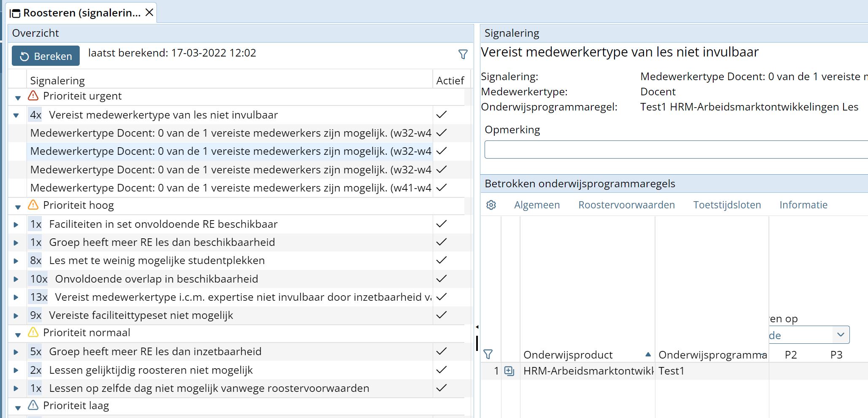This screenshot has height=418, width=868.
Task: Select the highlighted second Medewerkertype Docent row
Action: click(230, 151)
